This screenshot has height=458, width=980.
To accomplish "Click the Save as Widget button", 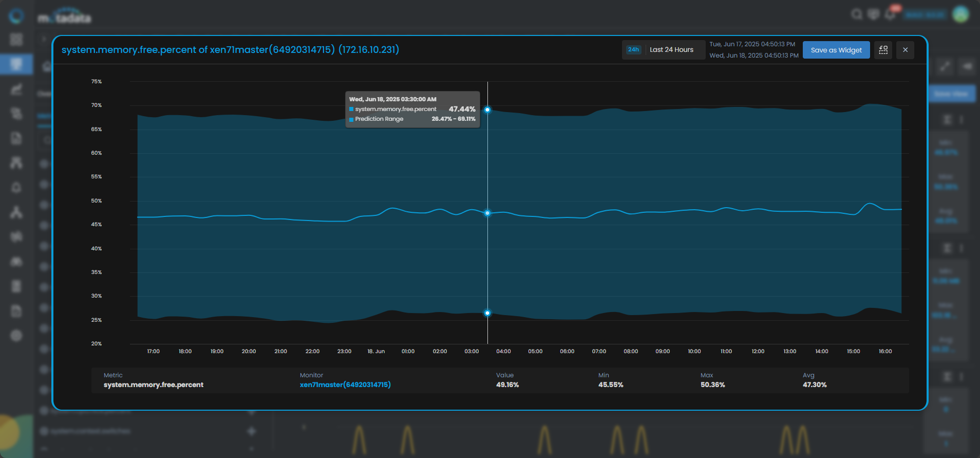I will click(x=836, y=50).
